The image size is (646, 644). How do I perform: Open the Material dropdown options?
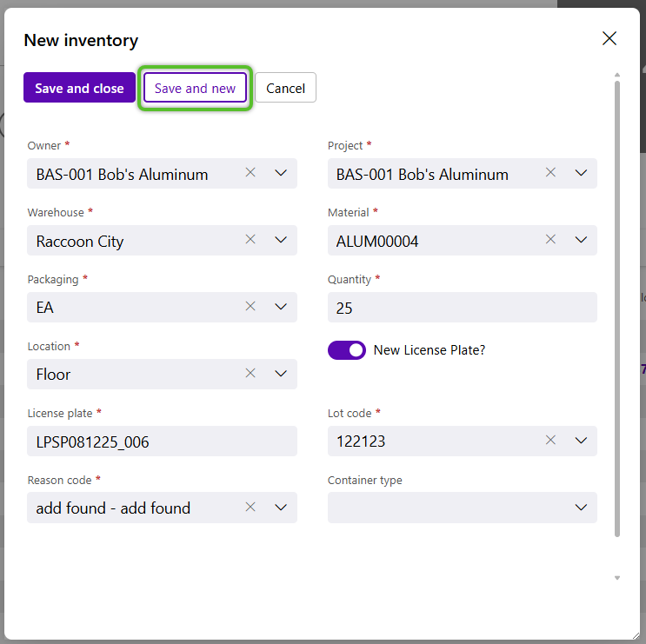tap(581, 240)
